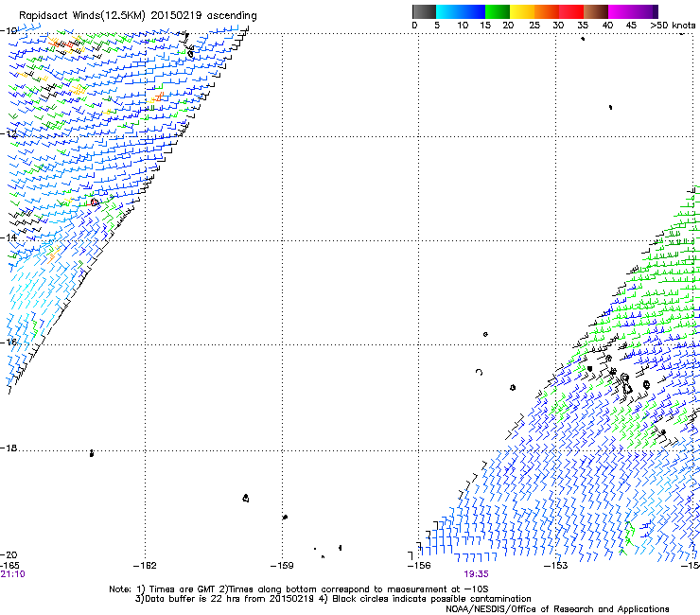
Task: Click the '-20' latitude axis label
Action: (x=9, y=554)
